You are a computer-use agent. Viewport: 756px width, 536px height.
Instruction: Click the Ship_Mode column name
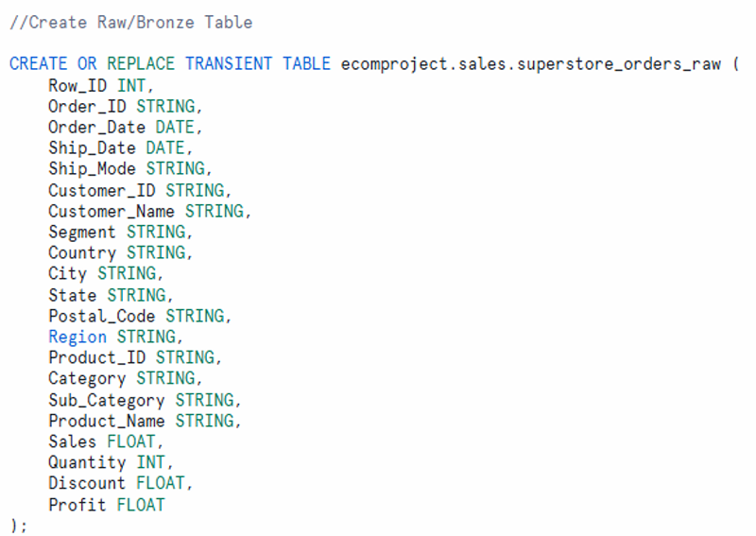pos(93,168)
